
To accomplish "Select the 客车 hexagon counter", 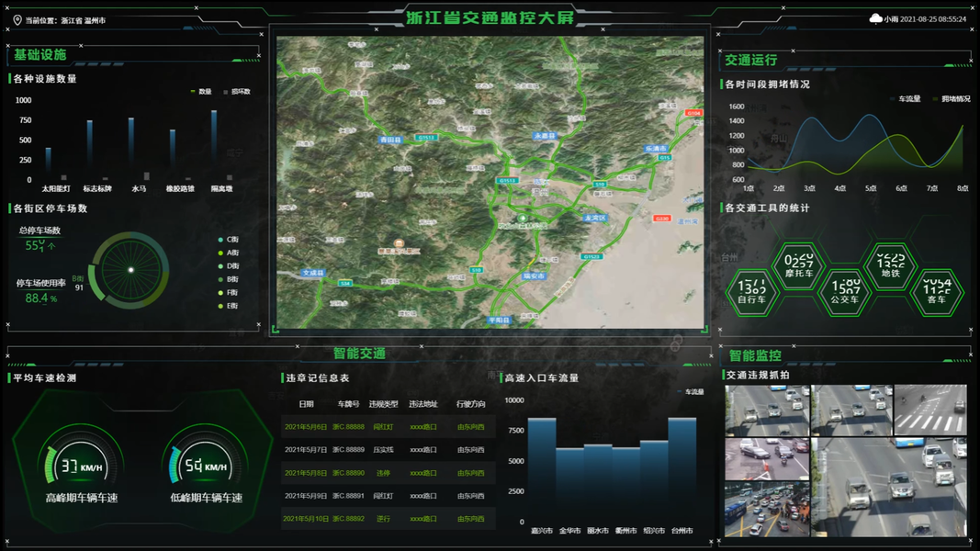I will pyautogui.click(x=936, y=292).
